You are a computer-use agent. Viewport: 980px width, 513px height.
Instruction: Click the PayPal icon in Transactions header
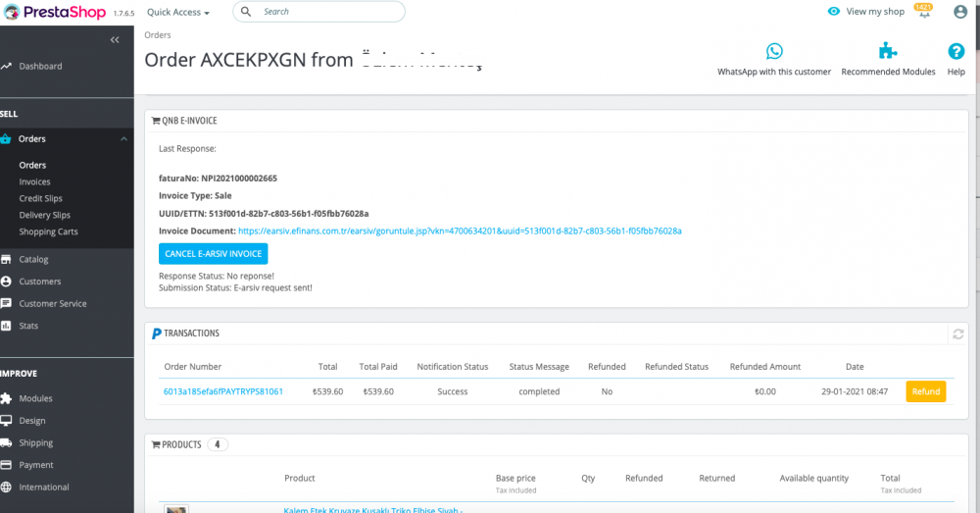click(x=156, y=333)
